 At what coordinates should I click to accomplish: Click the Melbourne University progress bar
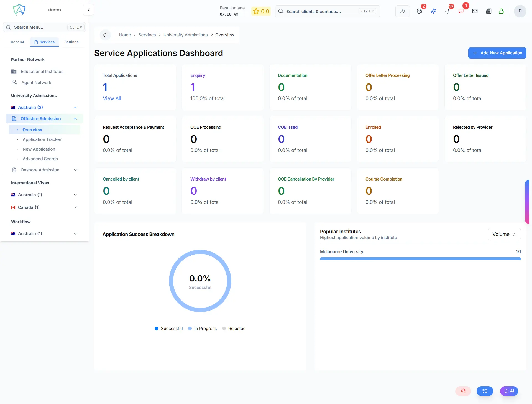click(420, 259)
